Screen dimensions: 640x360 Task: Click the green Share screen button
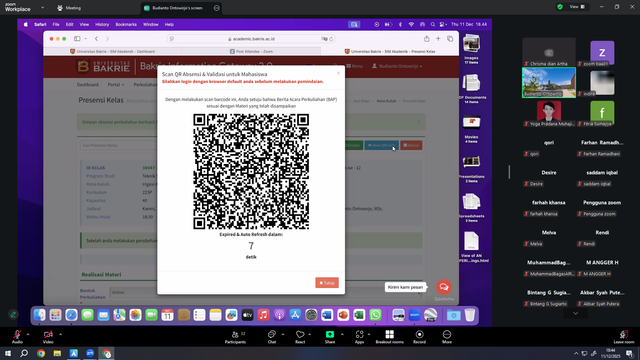(x=330, y=337)
